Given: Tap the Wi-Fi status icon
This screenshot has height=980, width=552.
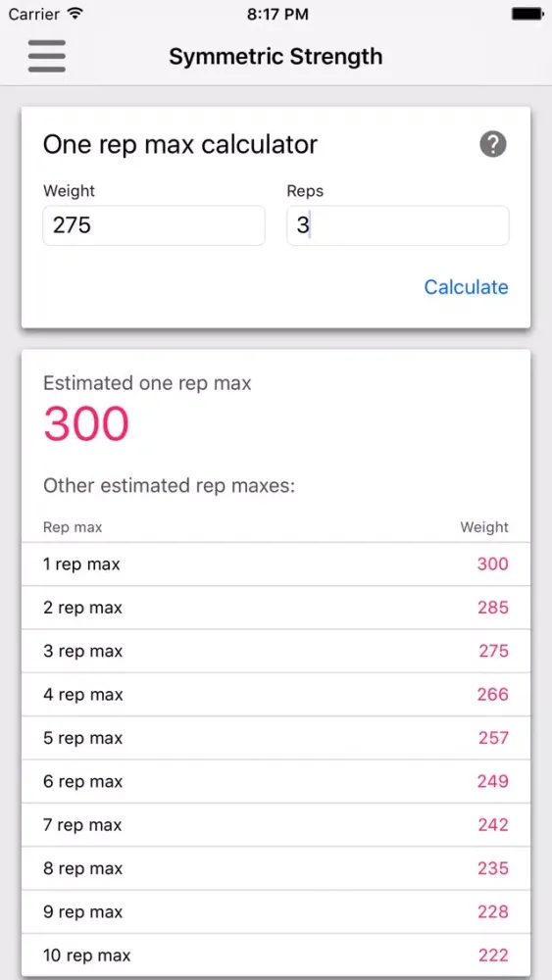Looking at the screenshot, I should [x=75, y=14].
